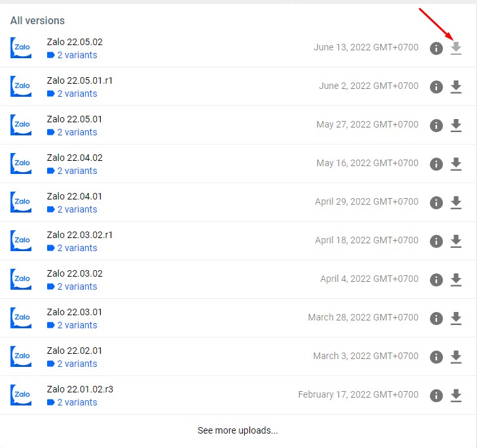Select the Zalo 22.03.01 version title

(75, 312)
